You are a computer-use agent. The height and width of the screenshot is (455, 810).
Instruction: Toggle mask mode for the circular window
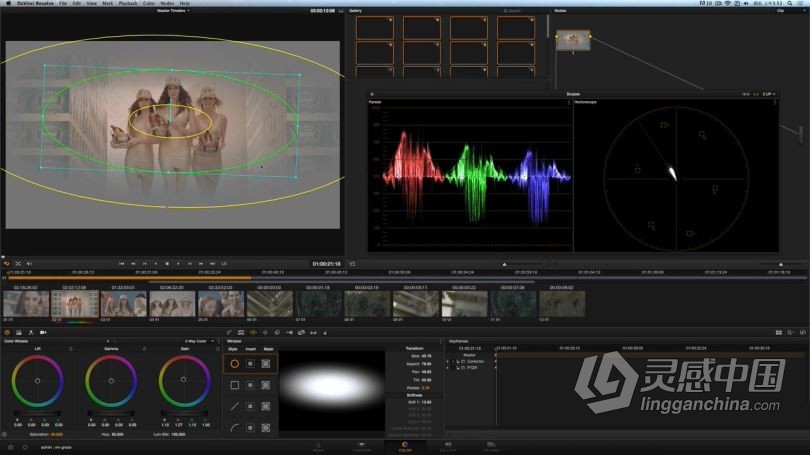(x=266, y=364)
